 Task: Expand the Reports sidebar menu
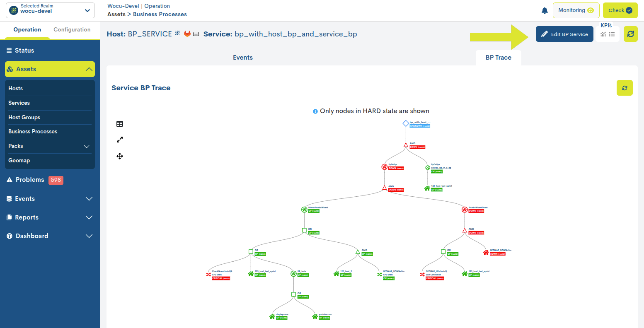pos(50,217)
